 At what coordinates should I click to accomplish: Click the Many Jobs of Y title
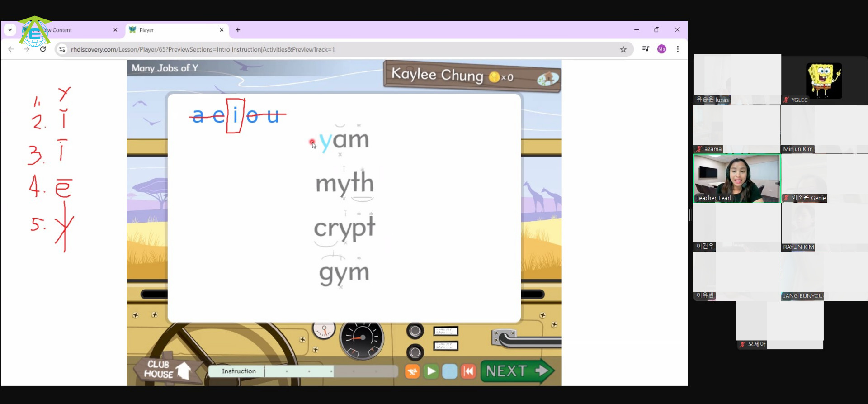(x=165, y=68)
